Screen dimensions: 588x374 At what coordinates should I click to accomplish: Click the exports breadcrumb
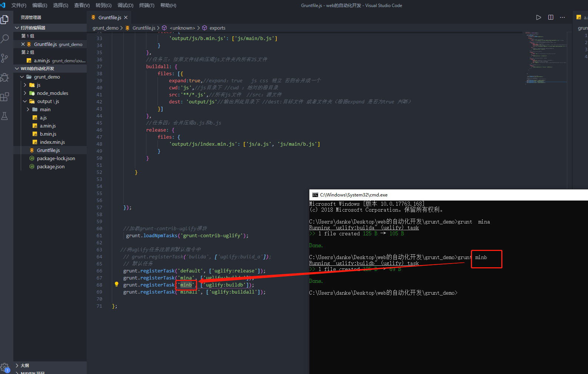click(x=217, y=28)
